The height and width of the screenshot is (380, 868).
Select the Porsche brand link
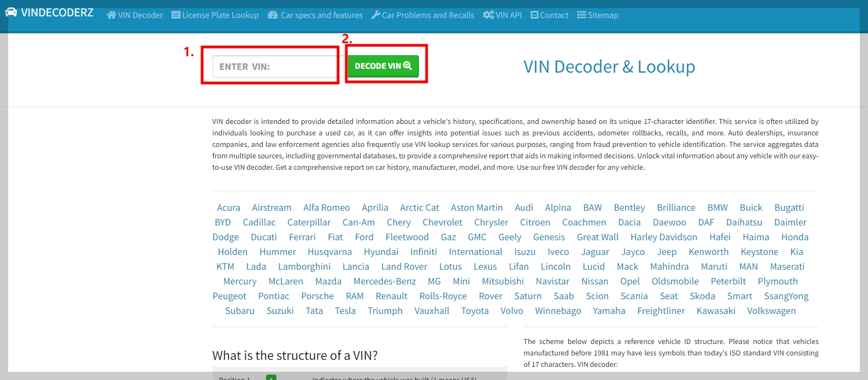[317, 296]
